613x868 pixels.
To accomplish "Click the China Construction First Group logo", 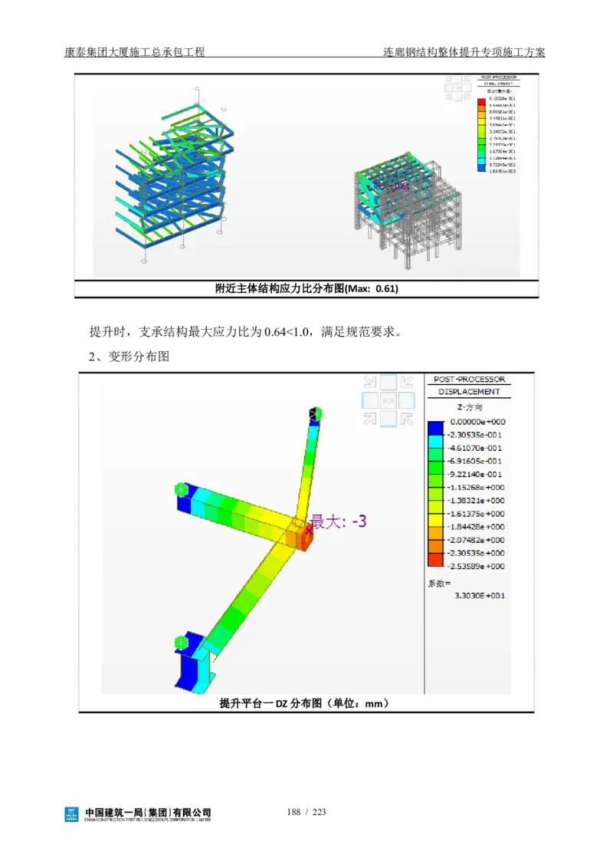I will [138, 816].
